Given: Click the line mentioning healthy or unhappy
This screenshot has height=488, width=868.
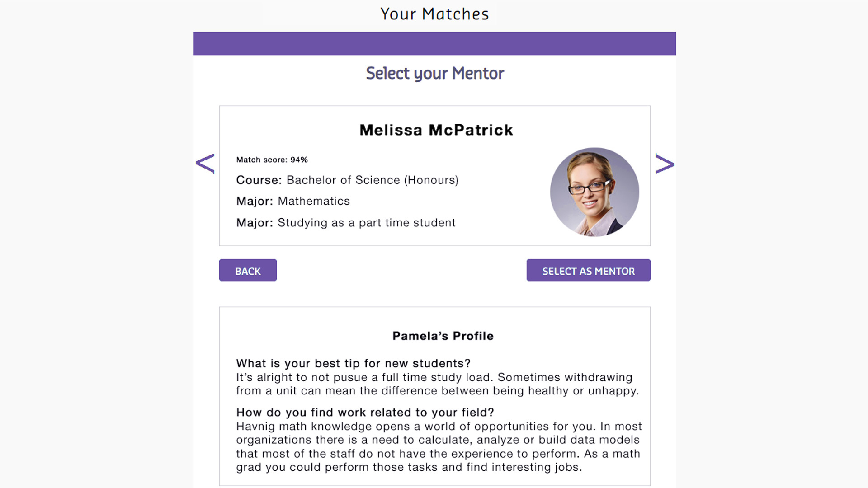Looking at the screenshot, I should tap(437, 391).
